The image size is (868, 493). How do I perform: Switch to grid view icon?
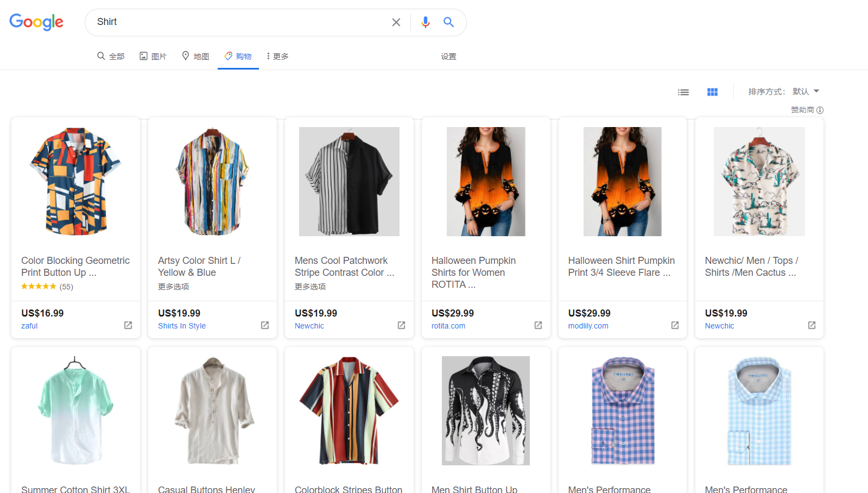713,92
